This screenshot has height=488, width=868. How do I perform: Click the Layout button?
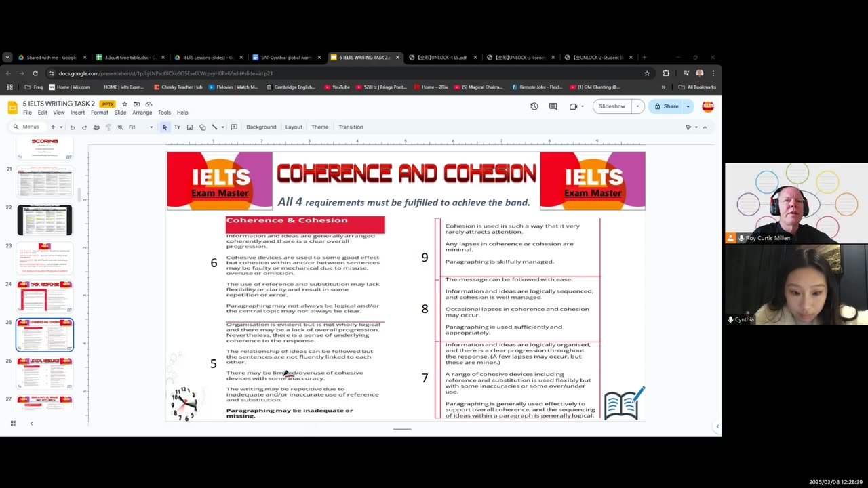[294, 127]
